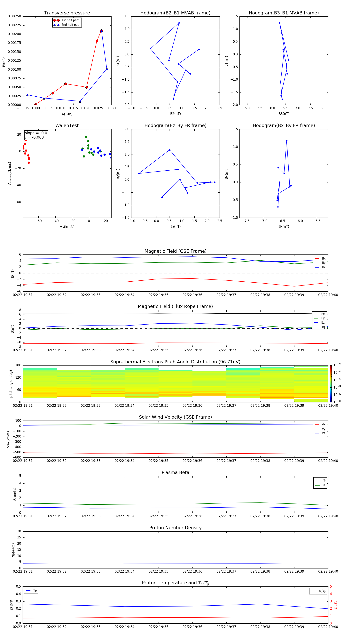This screenshot has width=351, height=644.
Task: Click the peak red marker in Transverse pressure
Action: 101,30
